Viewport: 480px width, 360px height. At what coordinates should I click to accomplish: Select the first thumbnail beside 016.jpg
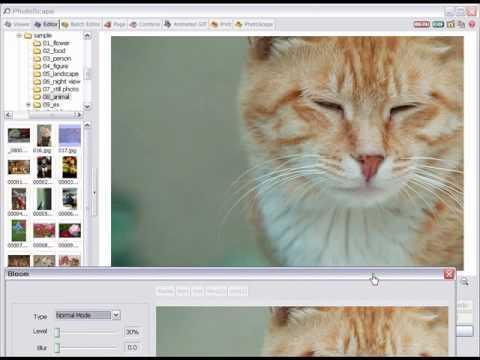click(x=19, y=136)
